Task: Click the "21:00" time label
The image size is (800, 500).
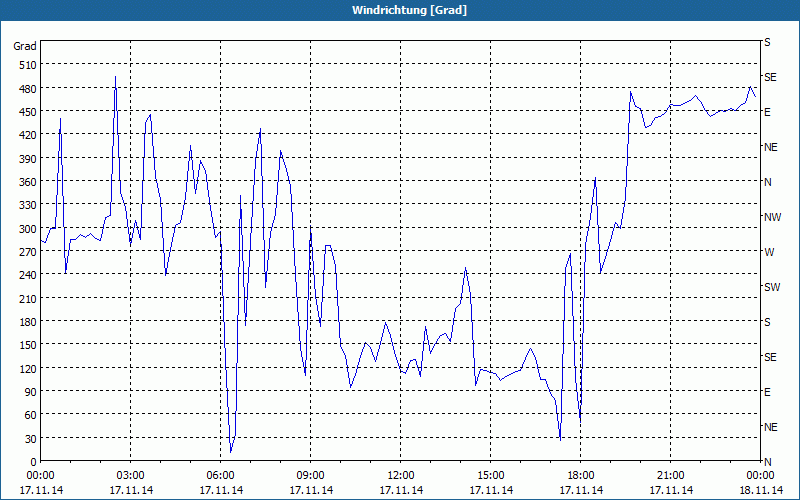Action: [x=670, y=476]
